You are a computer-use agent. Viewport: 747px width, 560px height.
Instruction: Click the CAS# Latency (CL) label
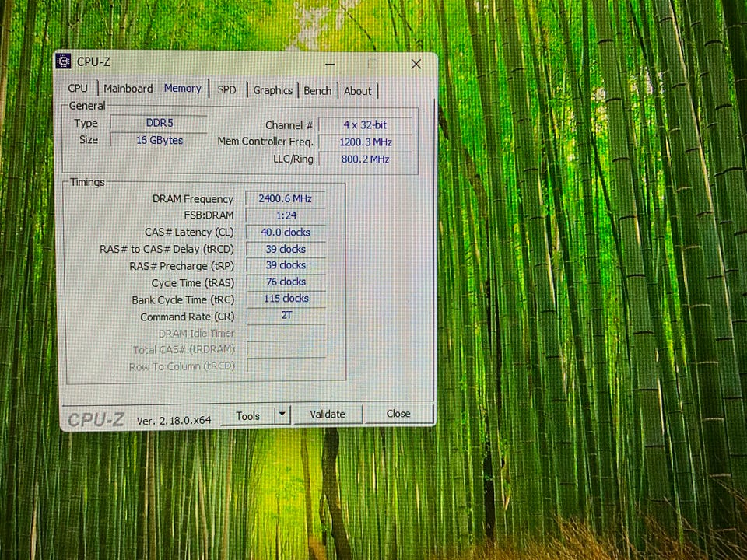[x=189, y=233]
